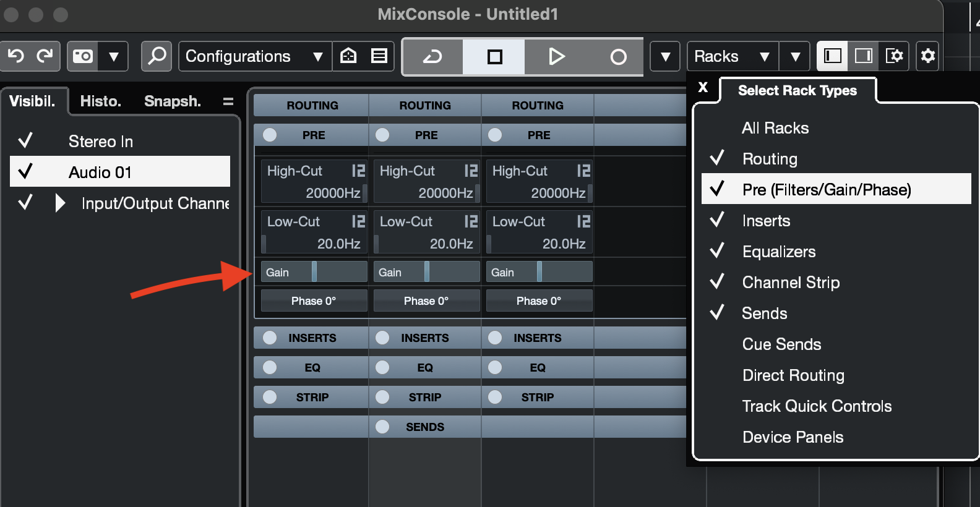The height and width of the screenshot is (507, 980).
Task: Click the third channel's Low-Cut slope icon
Action: coord(584,221)
